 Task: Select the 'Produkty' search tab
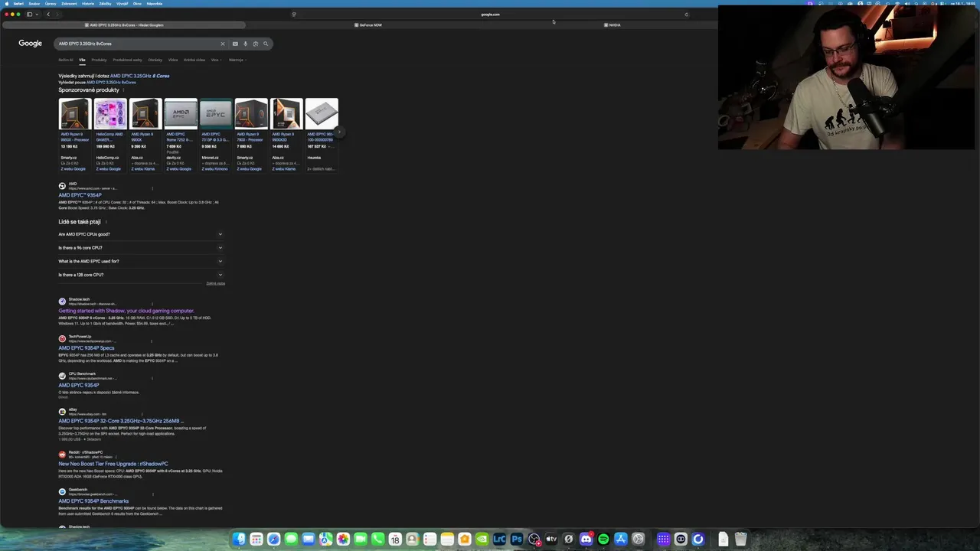99,60
